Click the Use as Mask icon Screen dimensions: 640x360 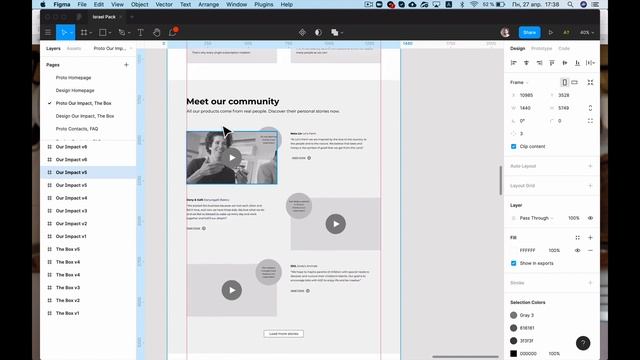(x=318, y=32)
